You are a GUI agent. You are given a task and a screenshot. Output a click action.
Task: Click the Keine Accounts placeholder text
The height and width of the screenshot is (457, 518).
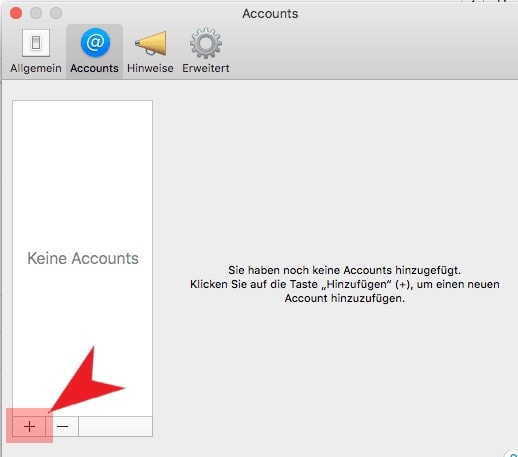[83, 258]
